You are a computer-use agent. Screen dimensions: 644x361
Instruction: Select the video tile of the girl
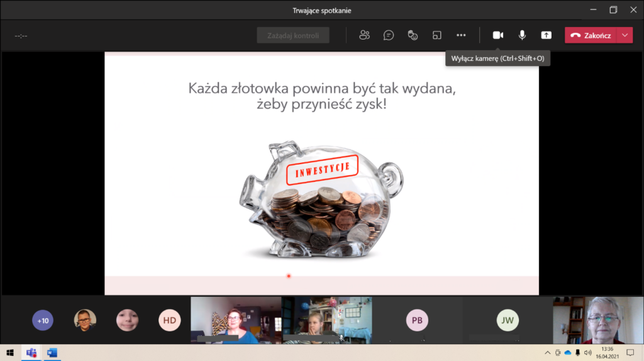coord(327,320)
